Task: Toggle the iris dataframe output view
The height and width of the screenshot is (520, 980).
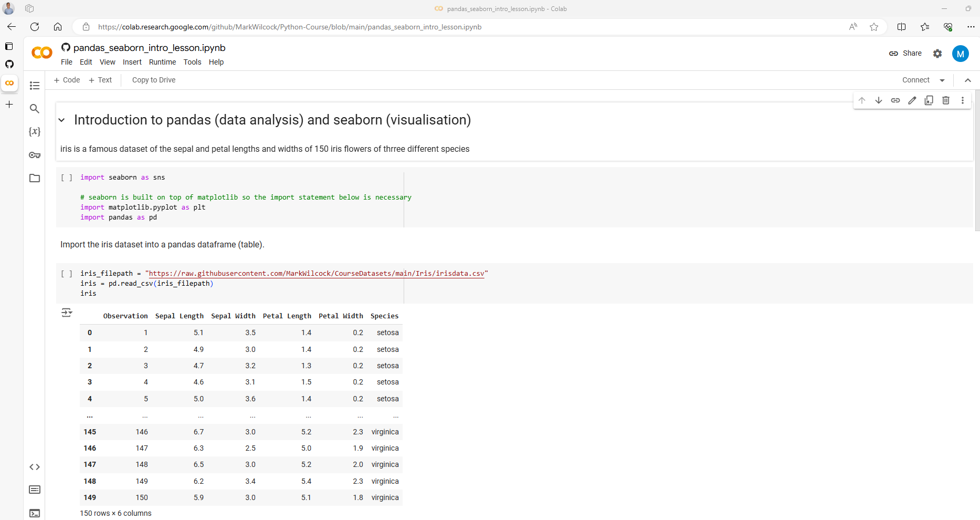Action: click(67, 313)
